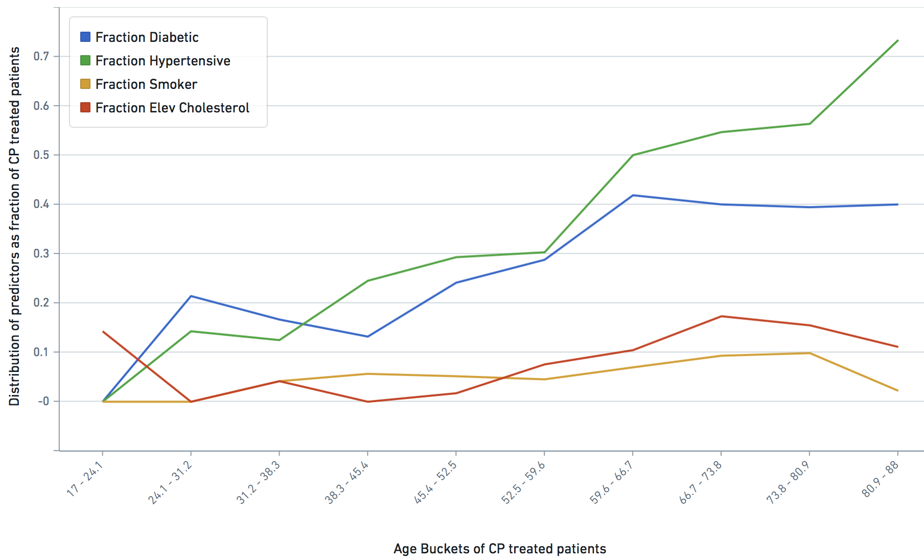Click the red Fraction Elev Cholesterol swatch

coord(85,107)
